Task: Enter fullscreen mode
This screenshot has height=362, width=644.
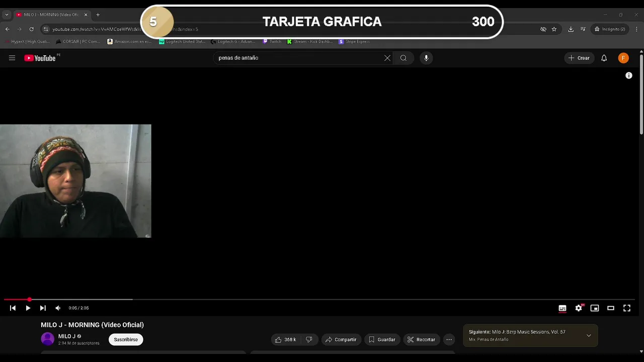Action: coord(627,308)
